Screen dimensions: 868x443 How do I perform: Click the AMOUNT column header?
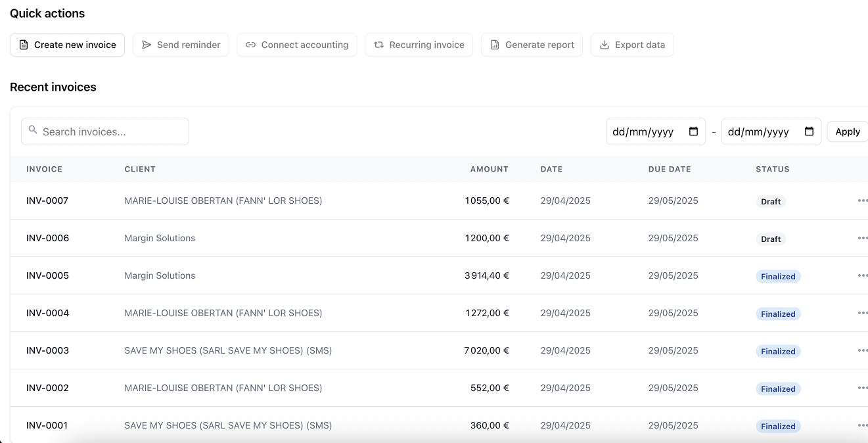point(490,169)
